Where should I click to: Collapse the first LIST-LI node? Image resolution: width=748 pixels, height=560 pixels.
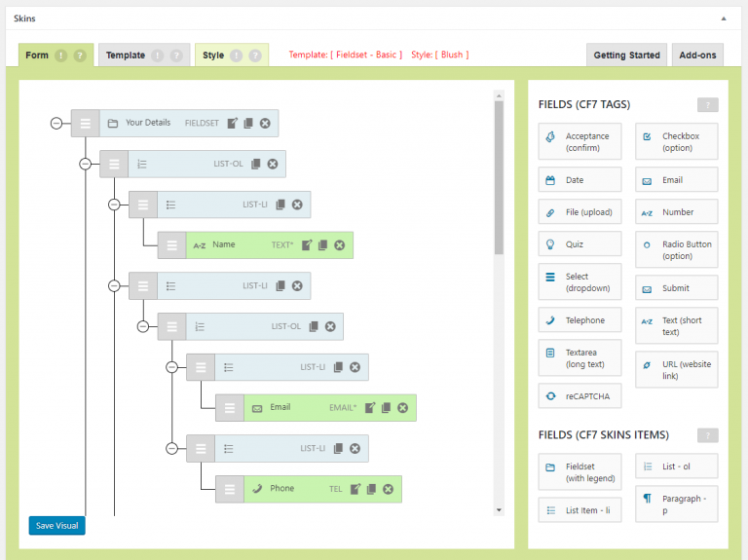[114, 205]
